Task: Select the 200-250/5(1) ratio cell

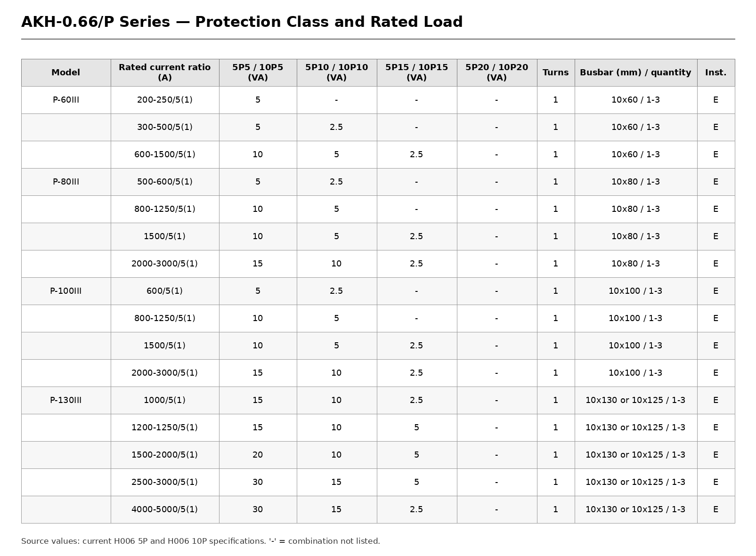Action: tap(165, 100)
